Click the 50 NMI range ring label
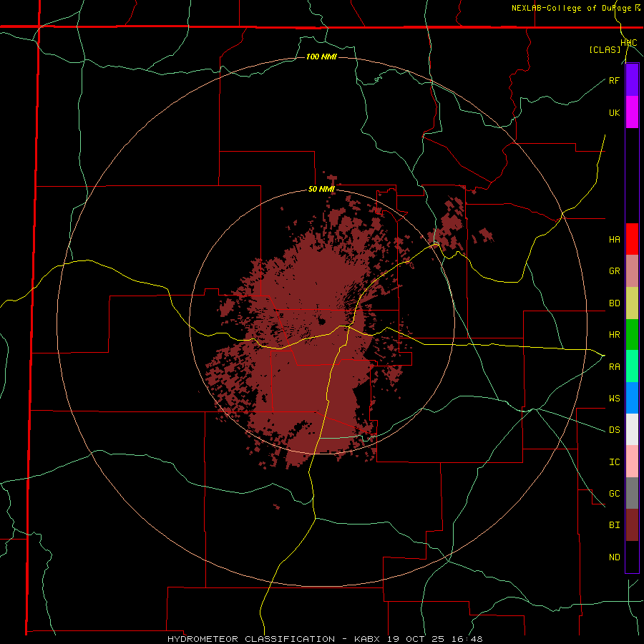Image resolution: width=644 pixels, height=644 pixels. pyautogui.click(x=321, y=190)
